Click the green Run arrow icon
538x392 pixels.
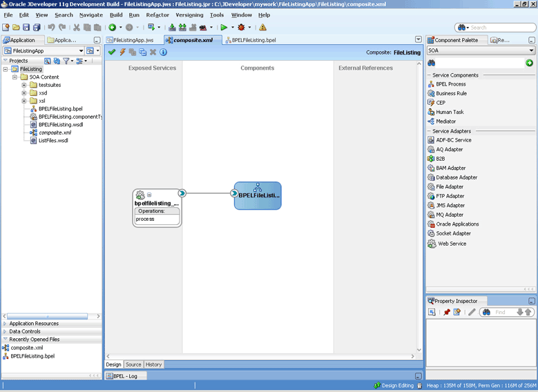click(224, 28)
